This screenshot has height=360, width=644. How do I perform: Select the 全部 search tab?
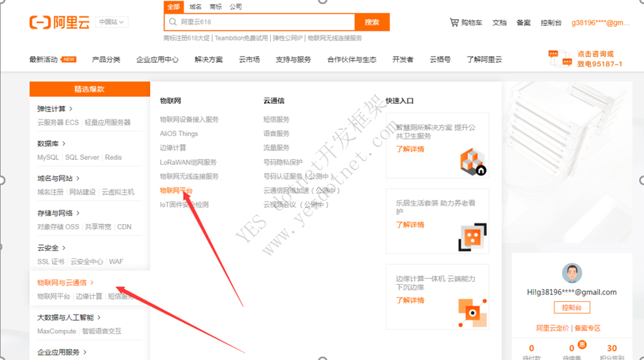[174, 7]
